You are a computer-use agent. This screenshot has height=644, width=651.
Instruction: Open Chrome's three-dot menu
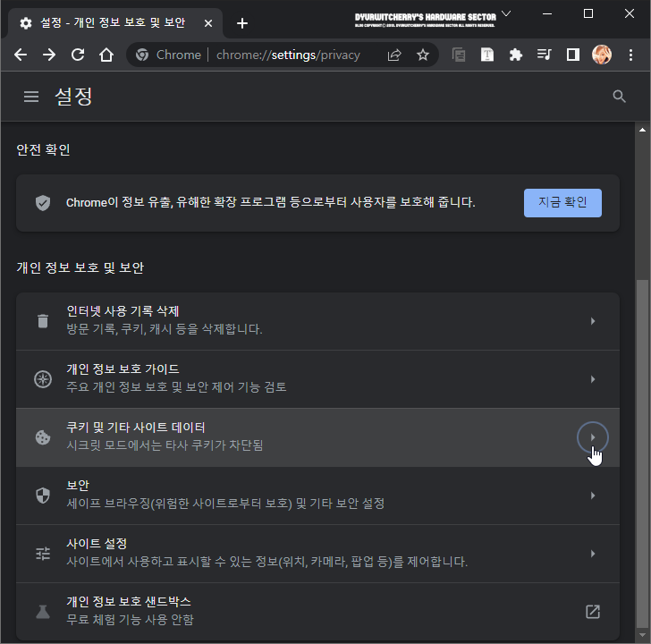tap(630, 55)
